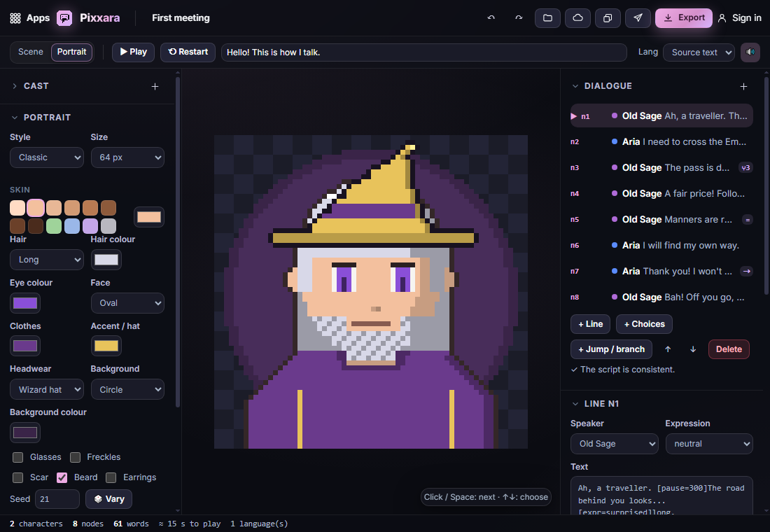Viewport: 770px width, 532px height.
Task: Redo the last undone action
Action: [x=519, y=18]
